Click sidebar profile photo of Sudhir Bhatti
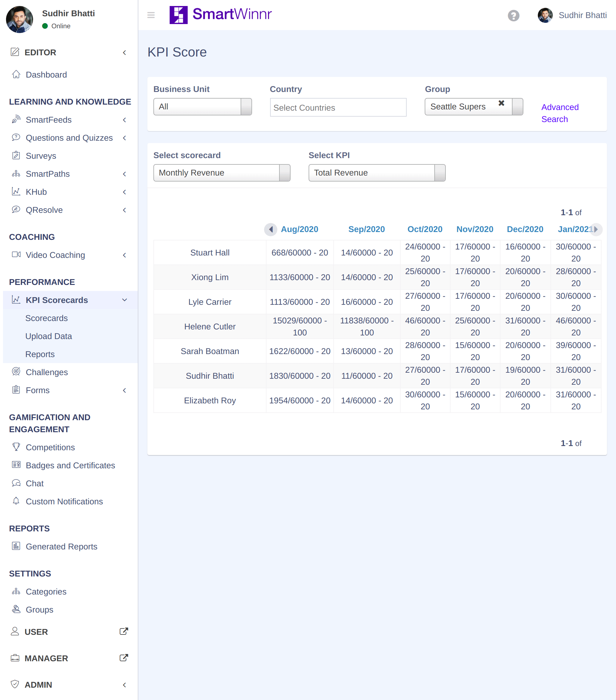 20,20
